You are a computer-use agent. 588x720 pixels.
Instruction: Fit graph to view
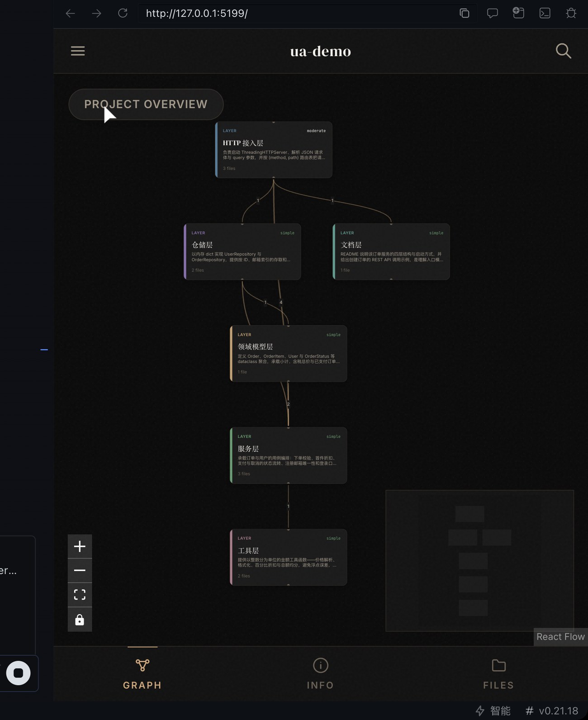pos(80,595)
